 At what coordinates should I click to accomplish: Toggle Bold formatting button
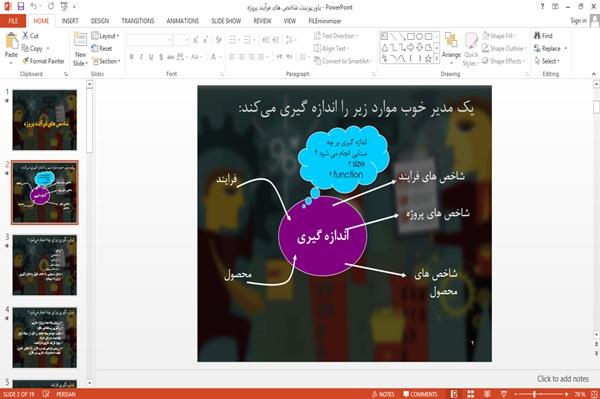point(132,57)
